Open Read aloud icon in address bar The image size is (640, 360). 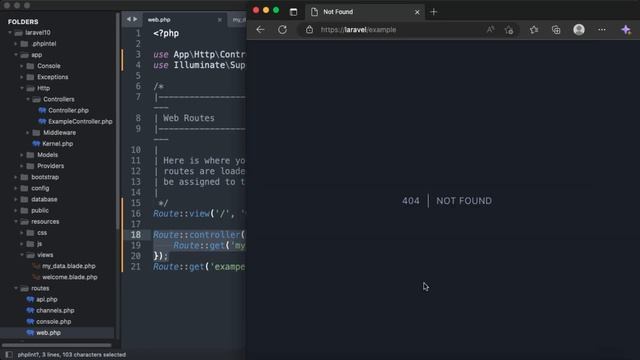[490, 29]
